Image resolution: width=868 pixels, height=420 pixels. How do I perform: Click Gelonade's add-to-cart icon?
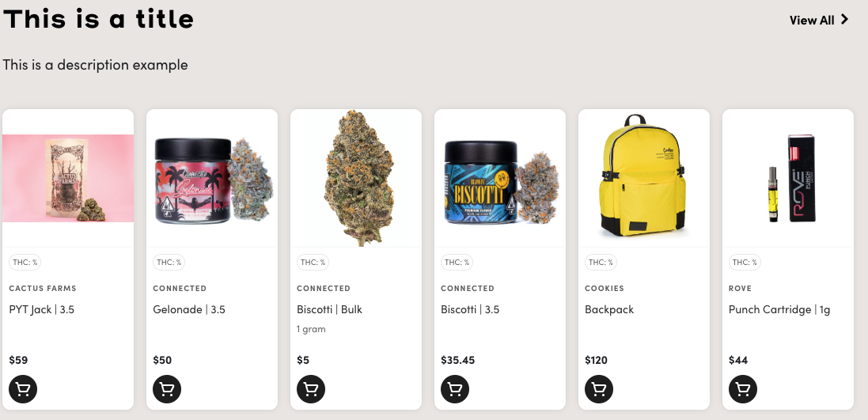coord(167,389)
